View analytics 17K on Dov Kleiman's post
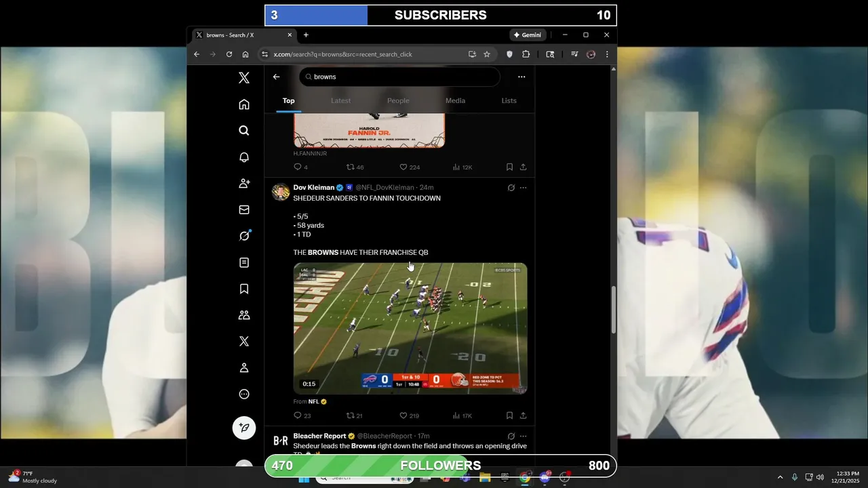Viewport: 868px width, 488px height. [462, 415]
